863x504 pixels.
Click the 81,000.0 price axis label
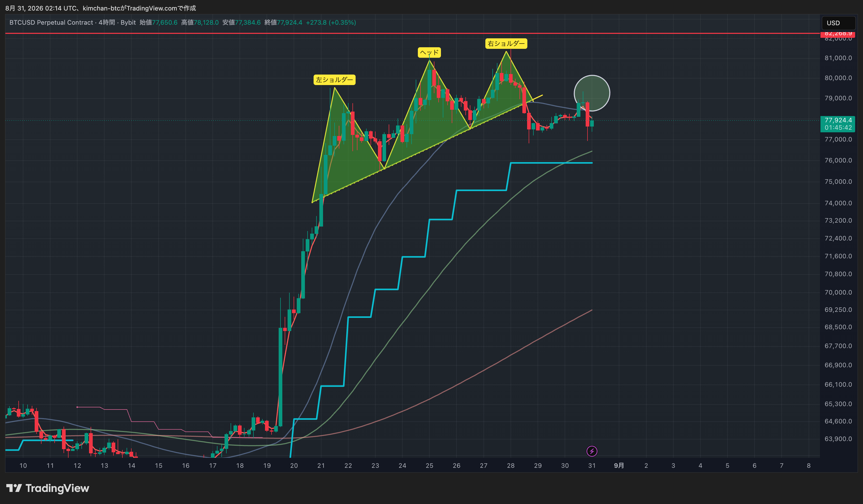pyautogui.click(x=838, y=58)
